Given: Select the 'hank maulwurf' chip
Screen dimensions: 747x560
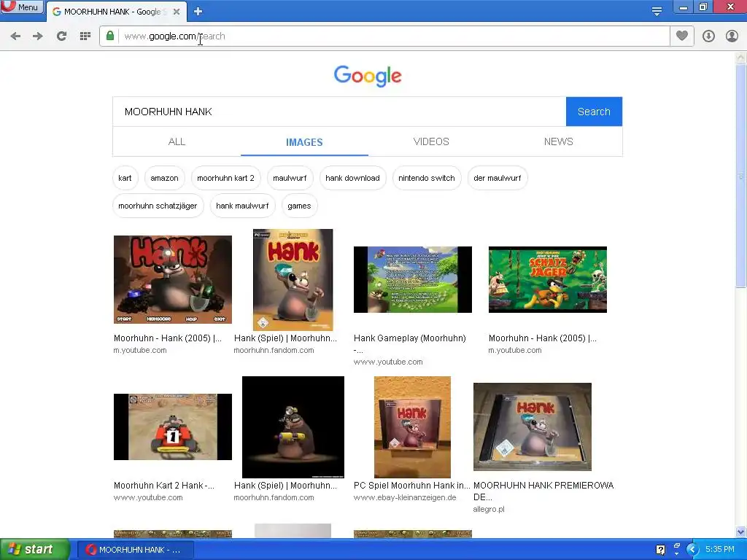Looking at the screenshot, I should tap(242, 206).
